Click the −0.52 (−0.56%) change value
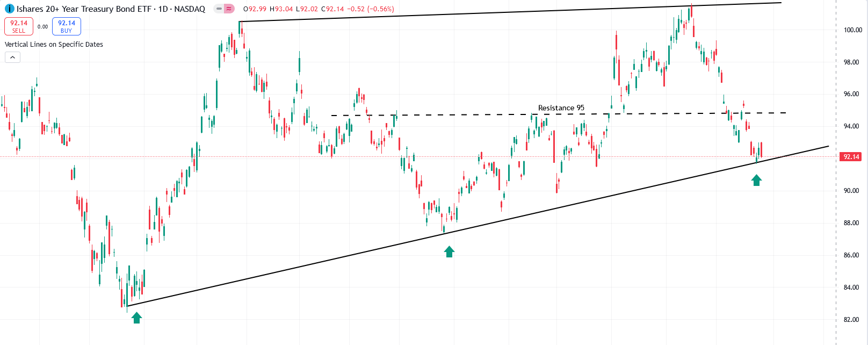This screenshot has width=868, height=345. point(370,9)
